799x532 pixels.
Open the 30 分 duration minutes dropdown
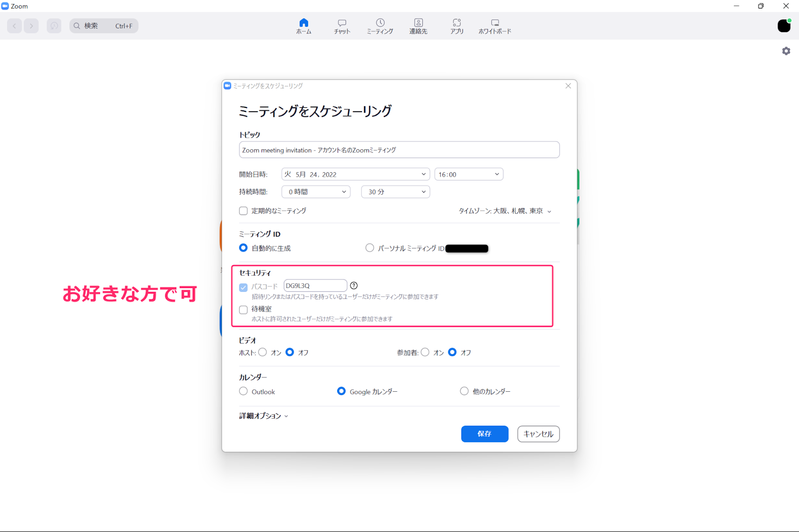click(x=396, y=192)
